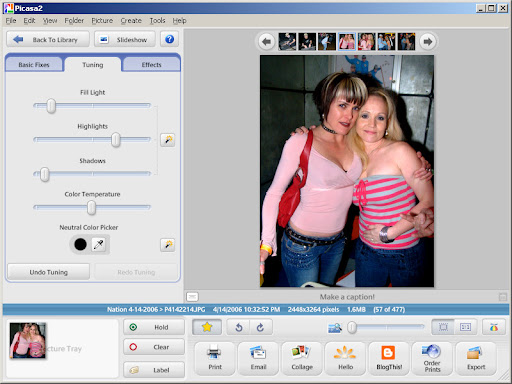Viewport: 512px width, 384px height.
Task: Post photo using BlogThis!
Action: (x=389, y=358)
